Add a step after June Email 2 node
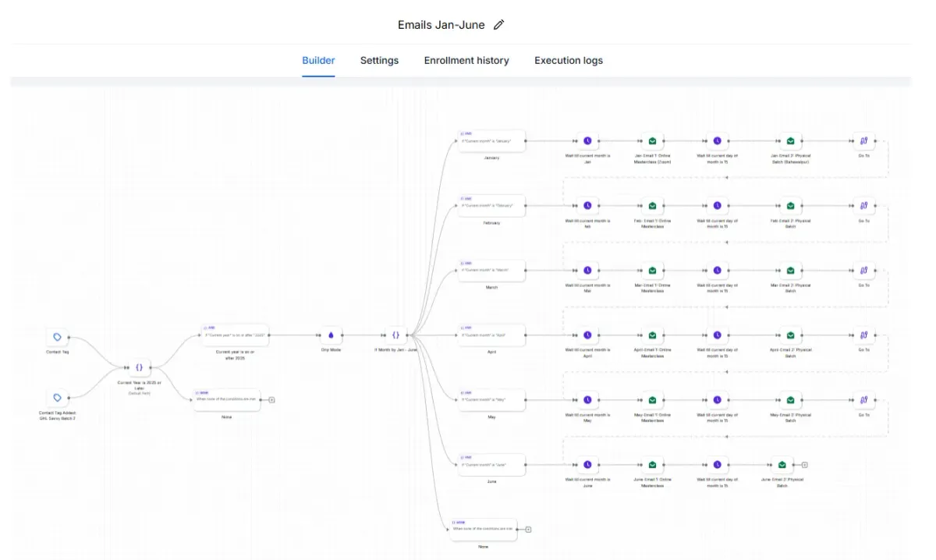936x560 pixels. coord(804,465)
